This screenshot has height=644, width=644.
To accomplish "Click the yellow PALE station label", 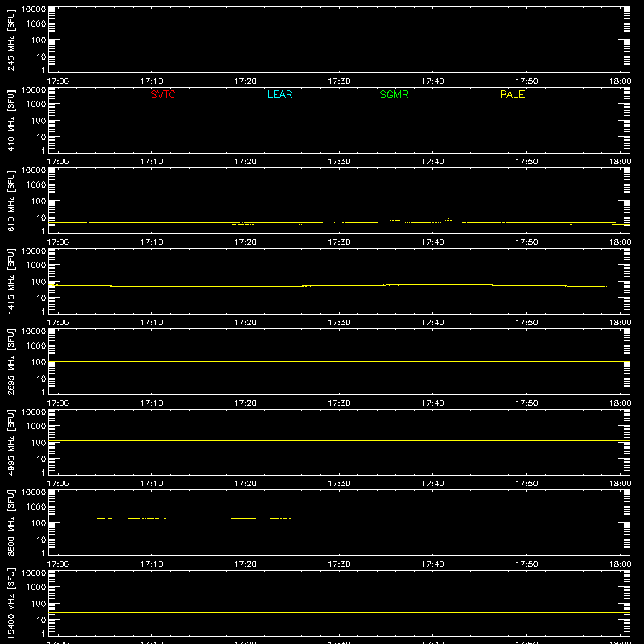I will 512,94.
